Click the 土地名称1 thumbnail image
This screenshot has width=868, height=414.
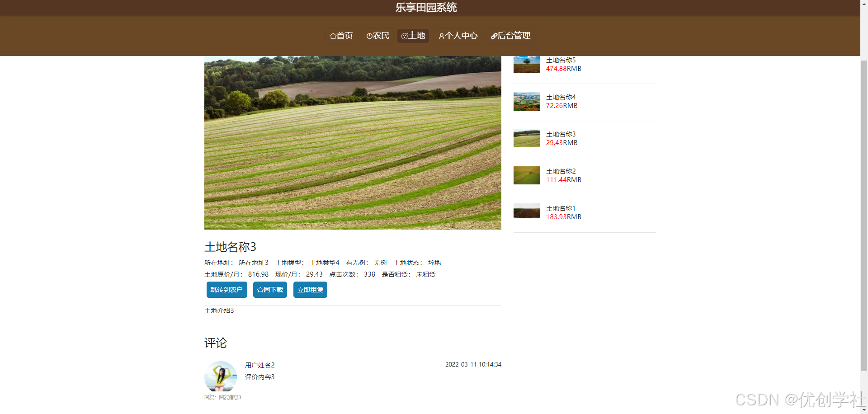click(x=527, y=211)
